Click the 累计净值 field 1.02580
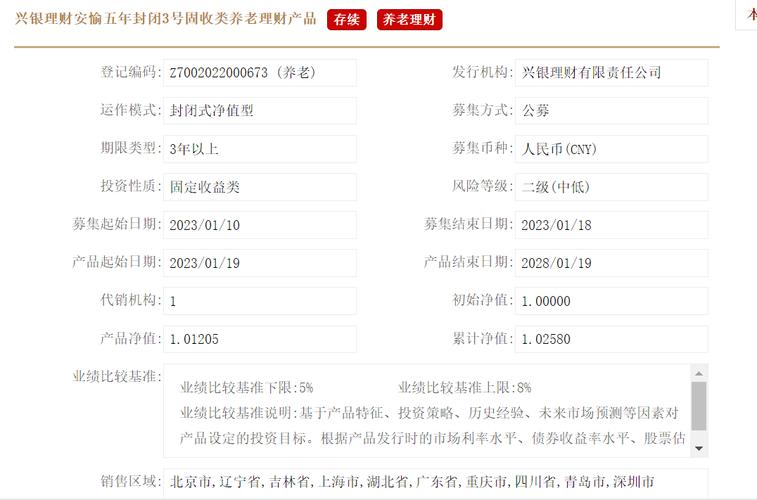757x500 pixels. point(611,339)
